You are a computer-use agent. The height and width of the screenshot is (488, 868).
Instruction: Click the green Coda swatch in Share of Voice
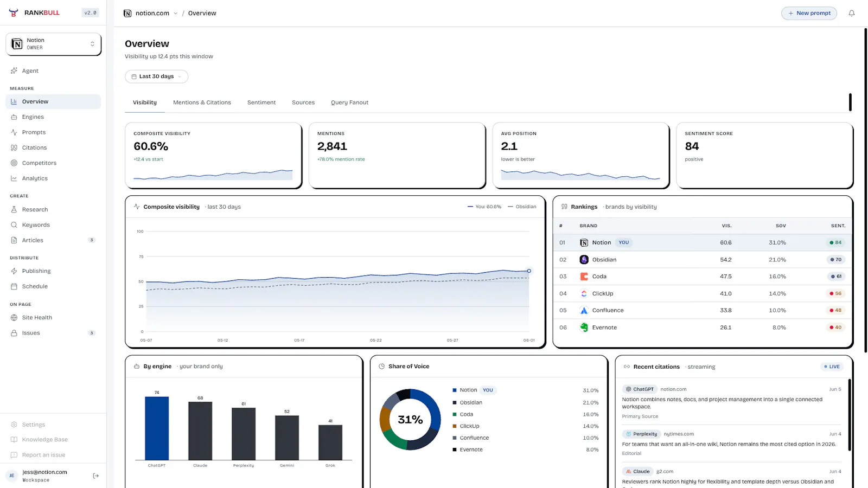click(455, 414)
